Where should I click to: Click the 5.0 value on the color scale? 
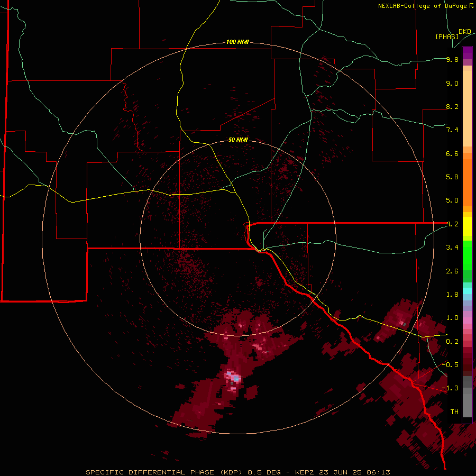(x=452, y=200)
